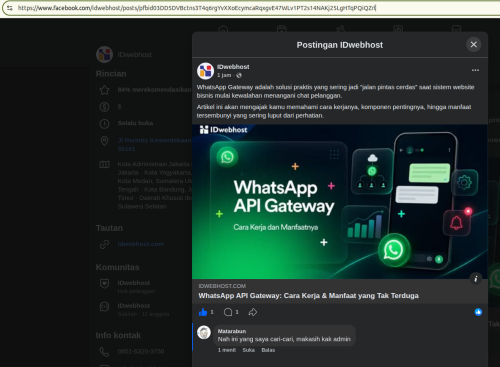Click the Matarabun commenter name
Screen dimensions: 500x367
tap(232, 331)
